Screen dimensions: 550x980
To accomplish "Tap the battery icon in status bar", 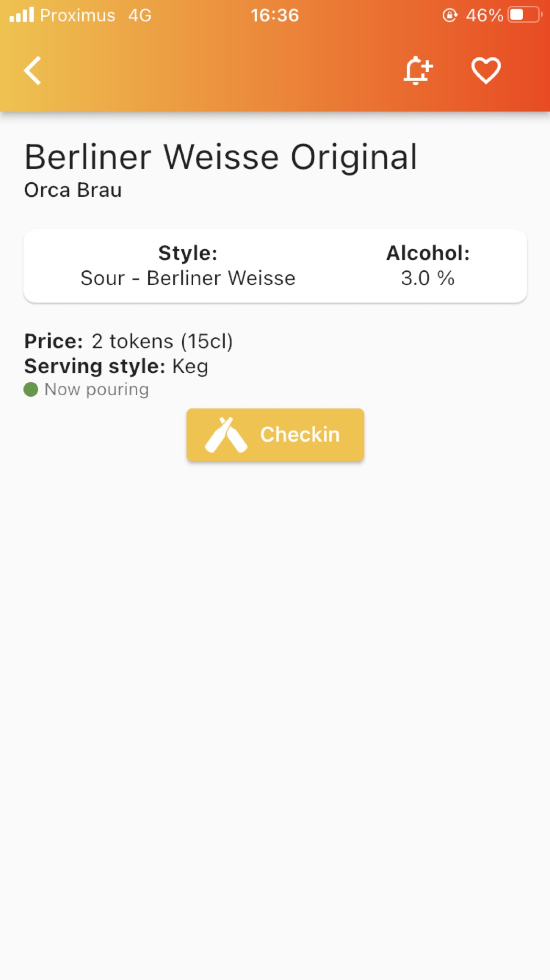I will tap(525, 15).
